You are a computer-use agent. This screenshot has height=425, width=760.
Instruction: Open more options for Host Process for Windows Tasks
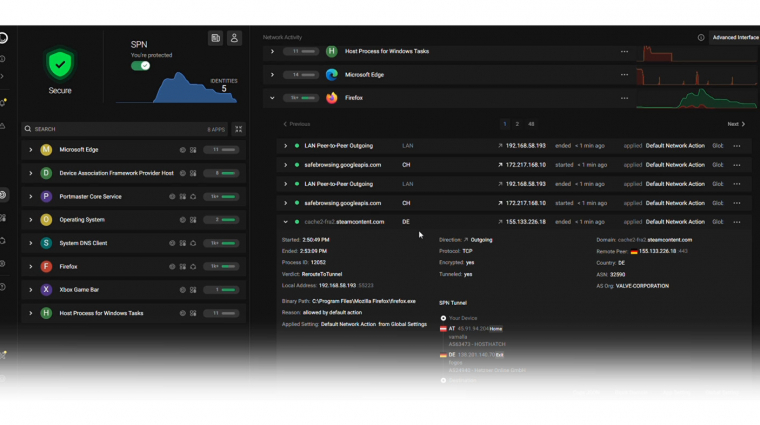[624, 51]
